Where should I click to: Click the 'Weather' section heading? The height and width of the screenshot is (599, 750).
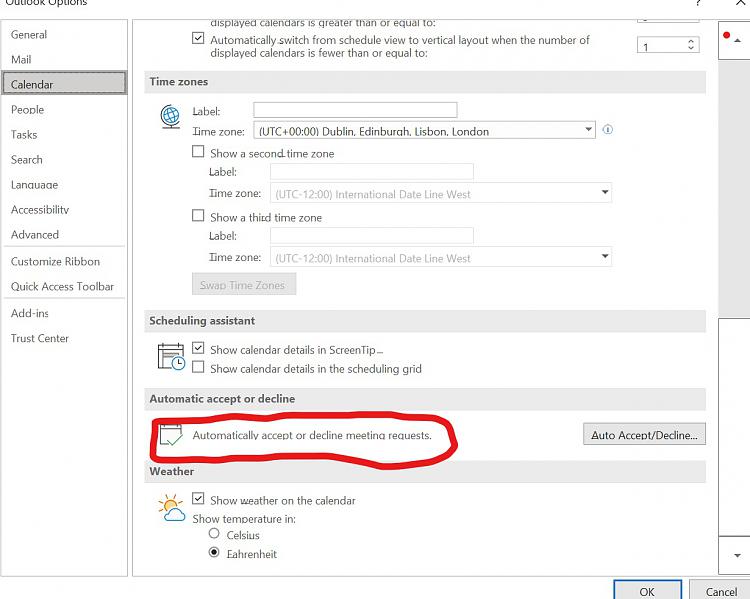(x=172, y=471)
